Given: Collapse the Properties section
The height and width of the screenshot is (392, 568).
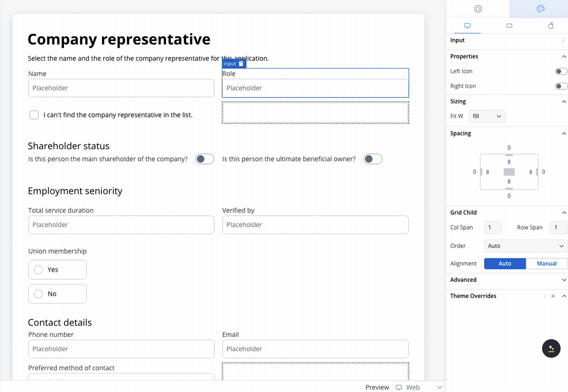Looking at the screenshot, I should point(564,56).
